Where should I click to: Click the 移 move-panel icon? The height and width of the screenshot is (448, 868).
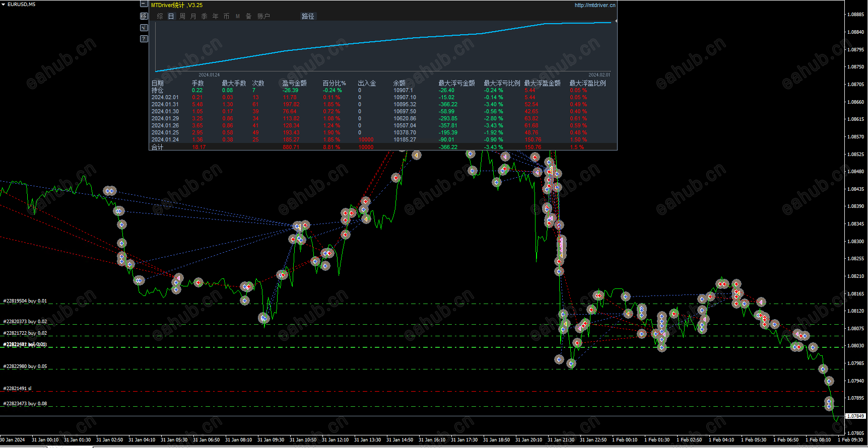(144, 16)
